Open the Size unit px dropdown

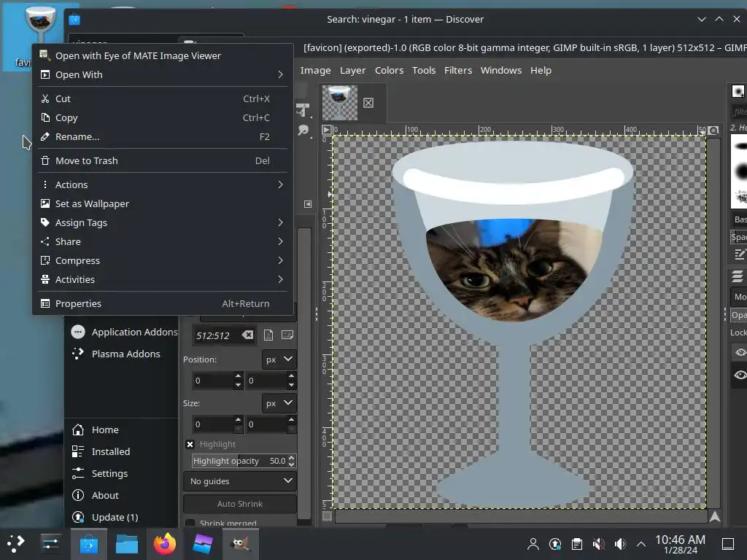click(279, 403)
